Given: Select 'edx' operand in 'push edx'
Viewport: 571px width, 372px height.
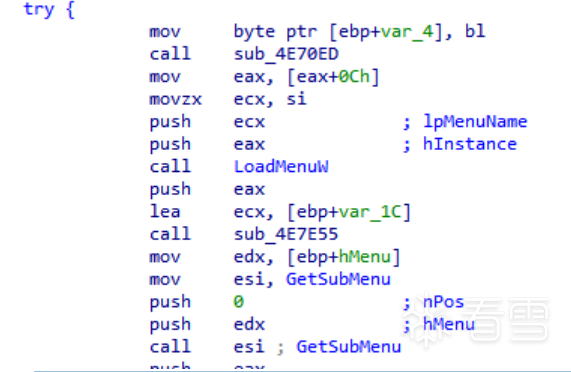Looking at the screenshot, I should [x=249, y=324].
